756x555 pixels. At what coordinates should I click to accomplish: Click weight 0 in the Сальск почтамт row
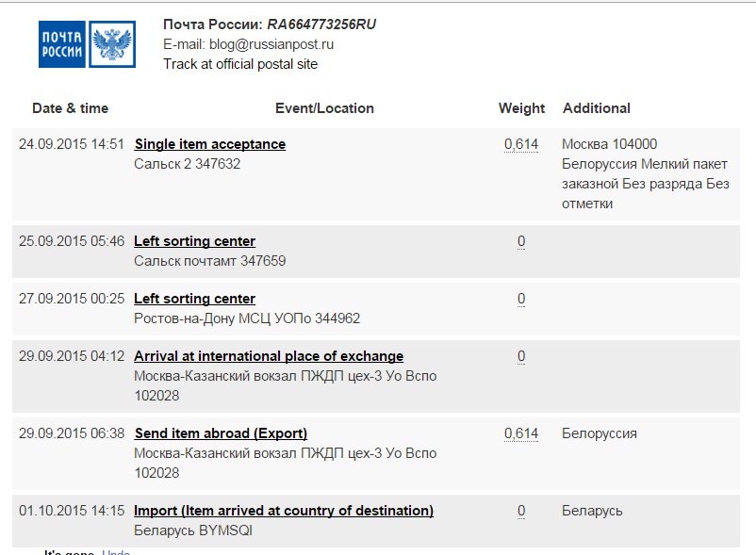click(x=521, y=241)
